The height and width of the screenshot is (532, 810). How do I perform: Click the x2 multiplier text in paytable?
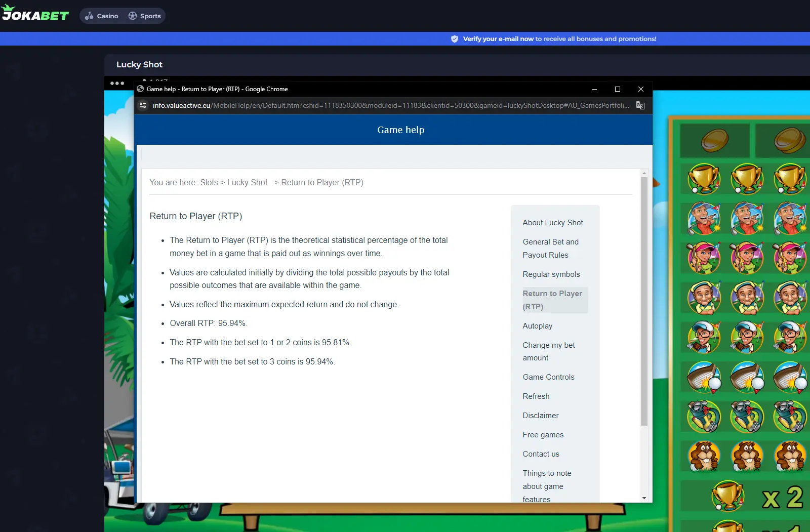coord(783,498)
